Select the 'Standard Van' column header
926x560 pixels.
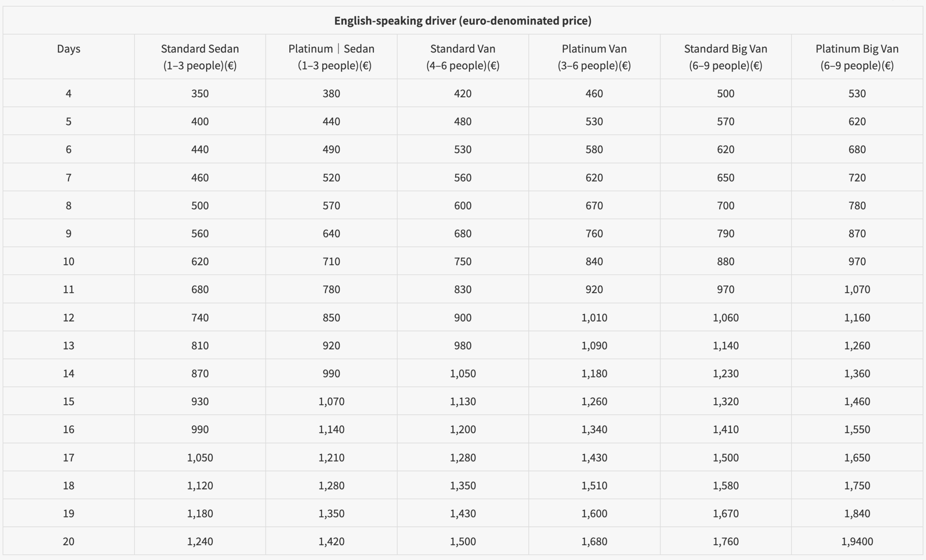coord(463,57)
